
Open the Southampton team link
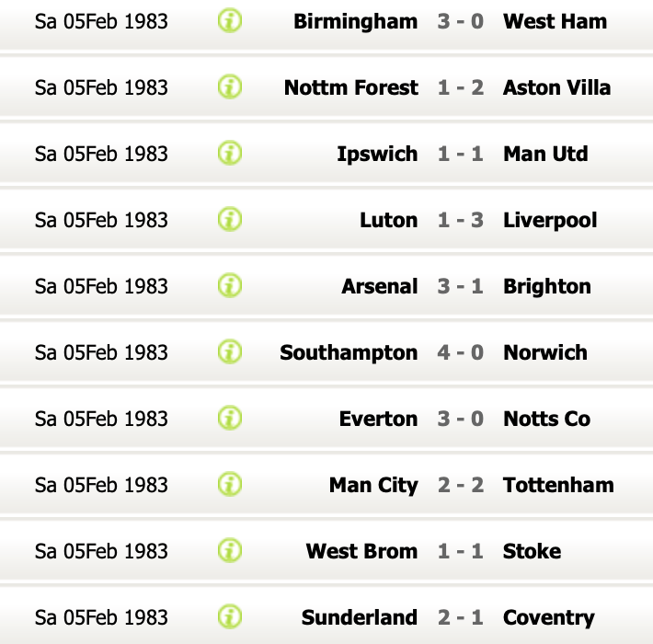click(x=349, y=352)
